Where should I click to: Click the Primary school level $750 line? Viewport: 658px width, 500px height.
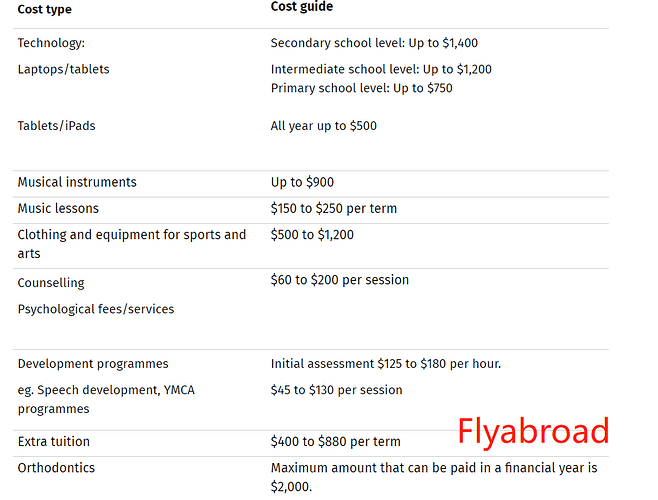point(361,88)
